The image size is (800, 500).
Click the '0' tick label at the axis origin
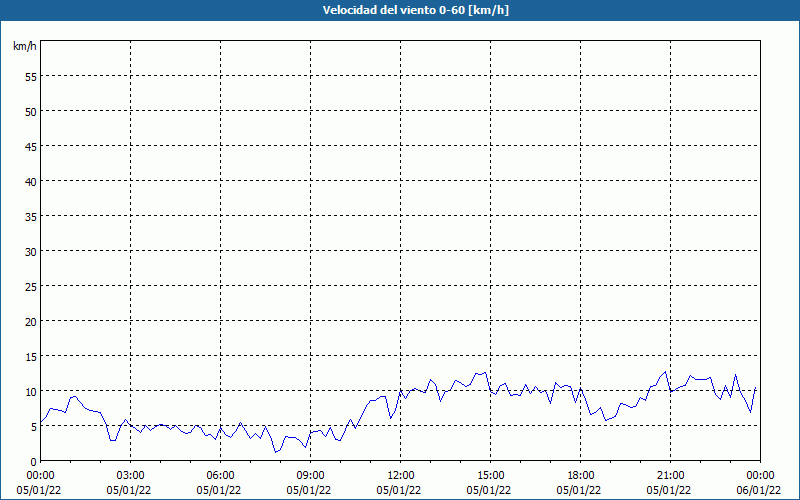pyautogui.click(x=34, y=462)
